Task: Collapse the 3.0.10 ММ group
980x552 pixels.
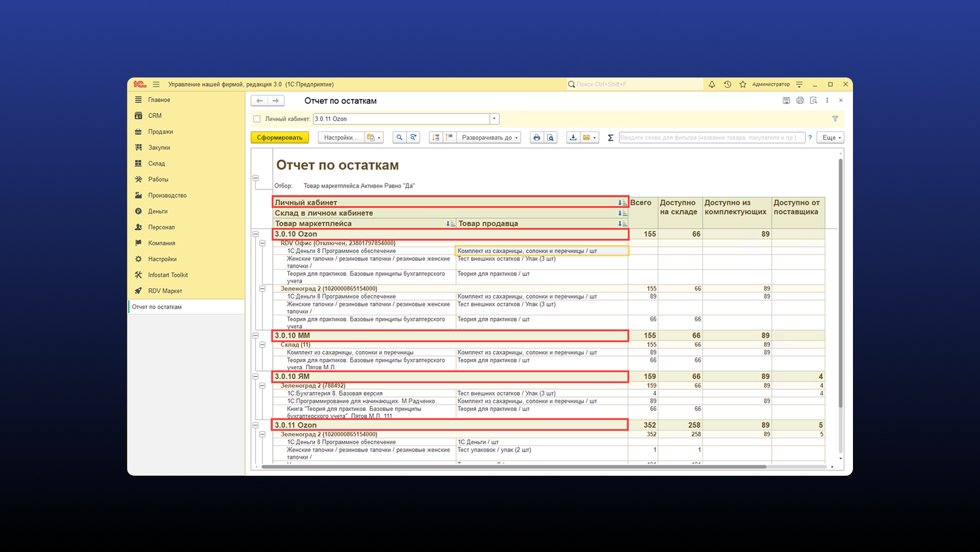Action: [255, 336]
